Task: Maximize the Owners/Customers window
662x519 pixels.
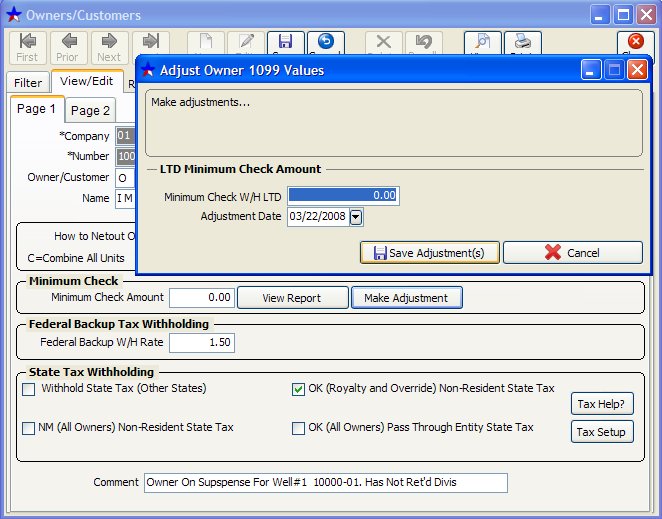Action: click(x=623, y=15)
